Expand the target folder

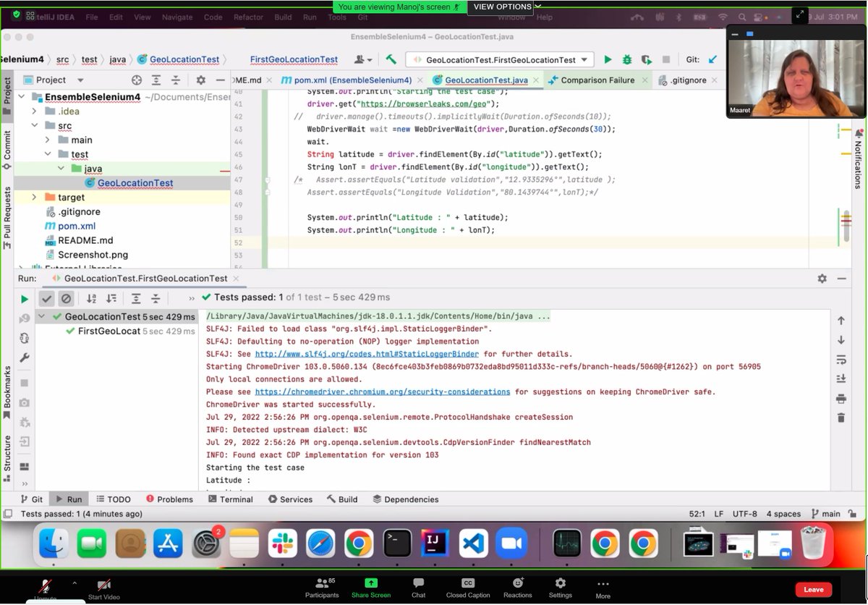click(34, 197)
